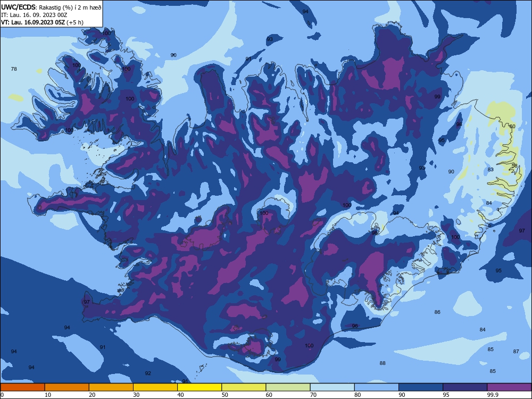Screen dimensions: 532x399
Task: Click the 'IT: Lau. 16. 09. 2023 00Z' line
Action: tap(34, 15)
